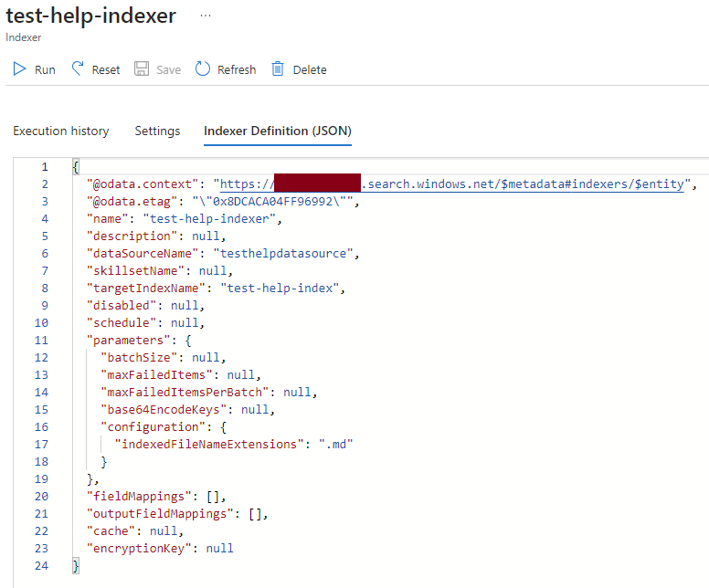
Task: Choose the Delete text button
Action: coord(310,70)
